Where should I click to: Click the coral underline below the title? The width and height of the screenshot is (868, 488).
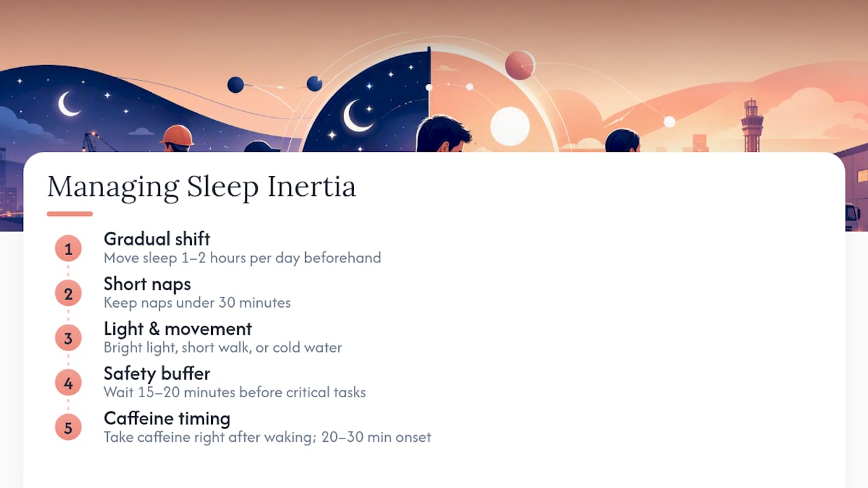70,214
